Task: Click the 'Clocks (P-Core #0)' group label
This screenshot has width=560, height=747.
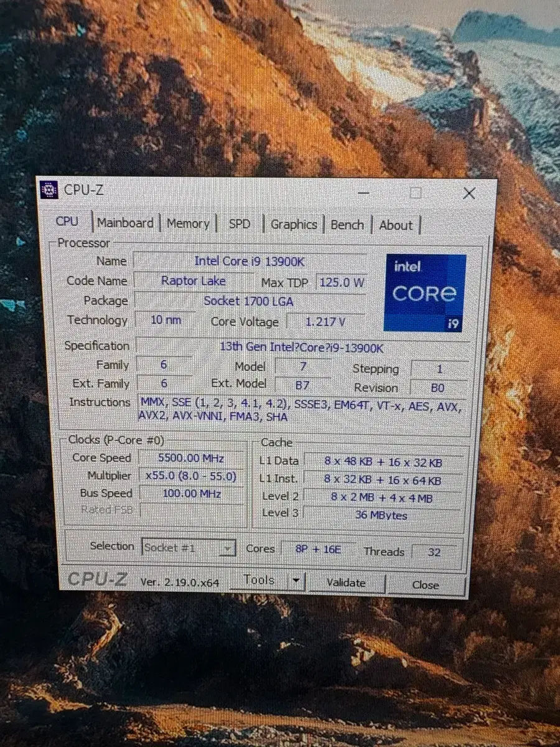Action: pos(116,440)
